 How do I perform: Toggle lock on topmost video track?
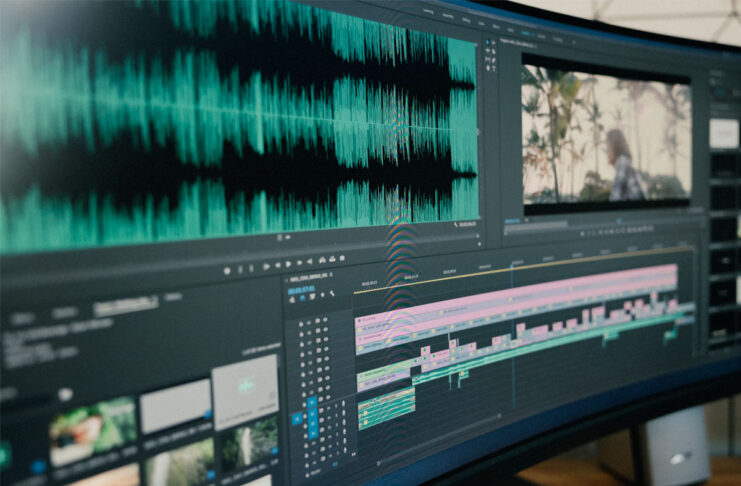pos(301,324)
